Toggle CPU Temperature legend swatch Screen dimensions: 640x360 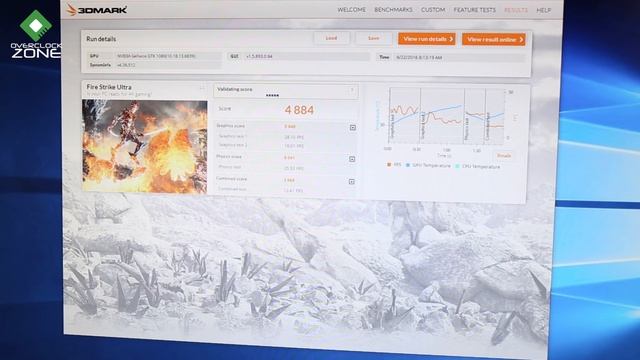coord(457,166)
